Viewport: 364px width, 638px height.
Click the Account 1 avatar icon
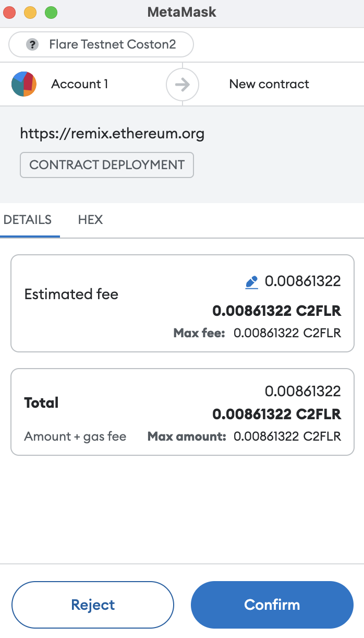[x=24, y=84]
